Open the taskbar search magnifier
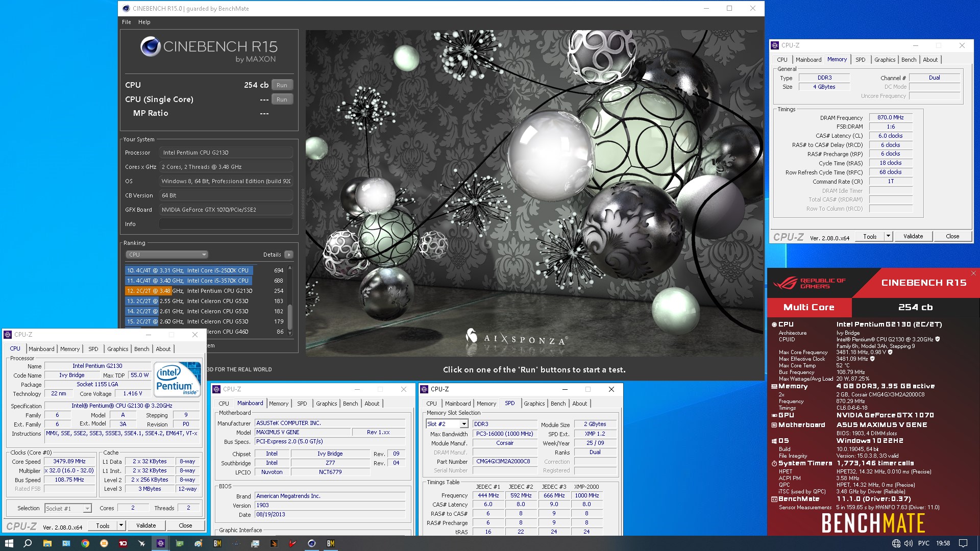 coord(28,543)
